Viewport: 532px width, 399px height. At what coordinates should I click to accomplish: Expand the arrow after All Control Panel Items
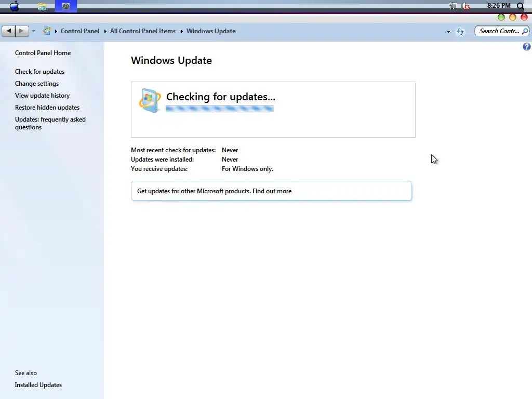coord(181,31)
